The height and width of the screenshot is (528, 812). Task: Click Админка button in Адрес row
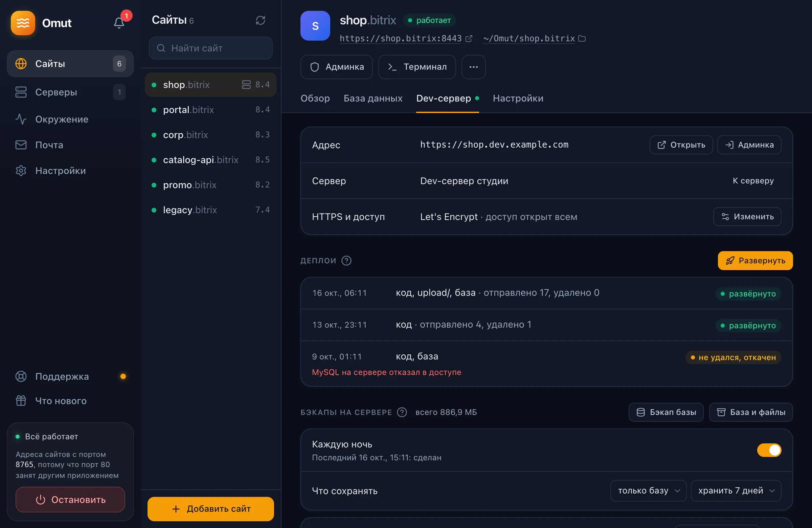[749, 145]
